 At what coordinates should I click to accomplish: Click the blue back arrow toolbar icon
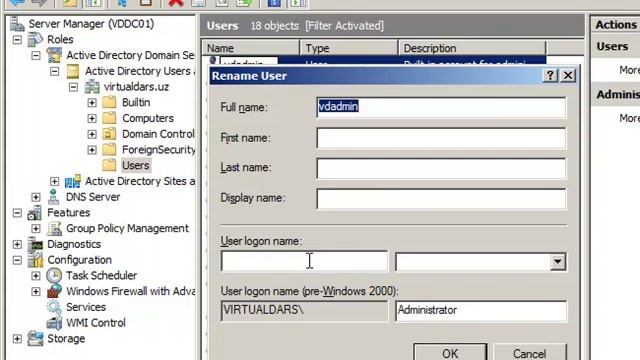pyautogui.click(x=17, y=3)
